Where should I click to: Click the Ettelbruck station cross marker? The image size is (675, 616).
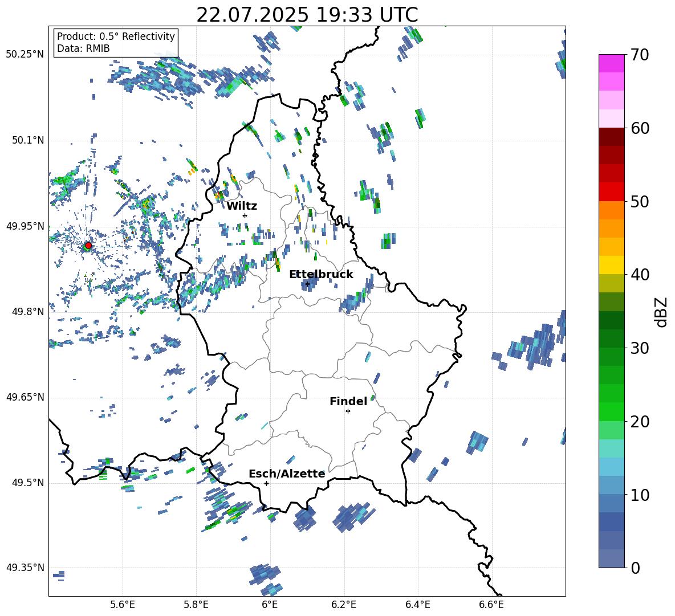[x=307, y=284]
